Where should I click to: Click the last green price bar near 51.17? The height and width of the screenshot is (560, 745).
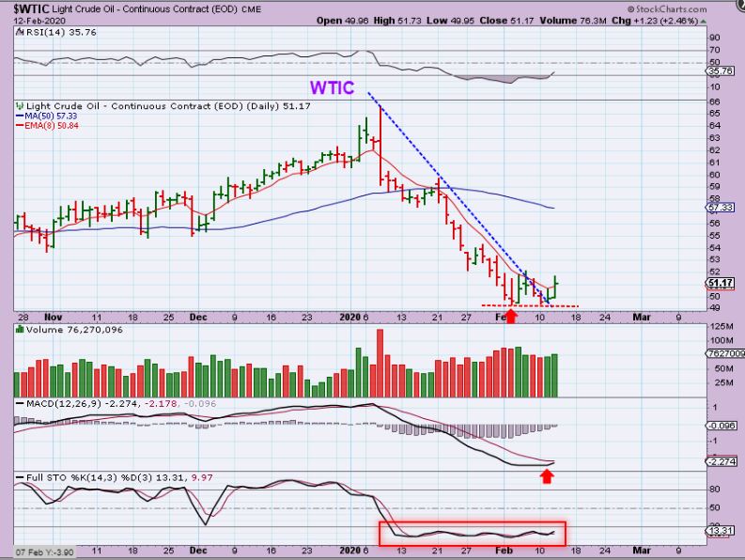(x=555, y=287)
